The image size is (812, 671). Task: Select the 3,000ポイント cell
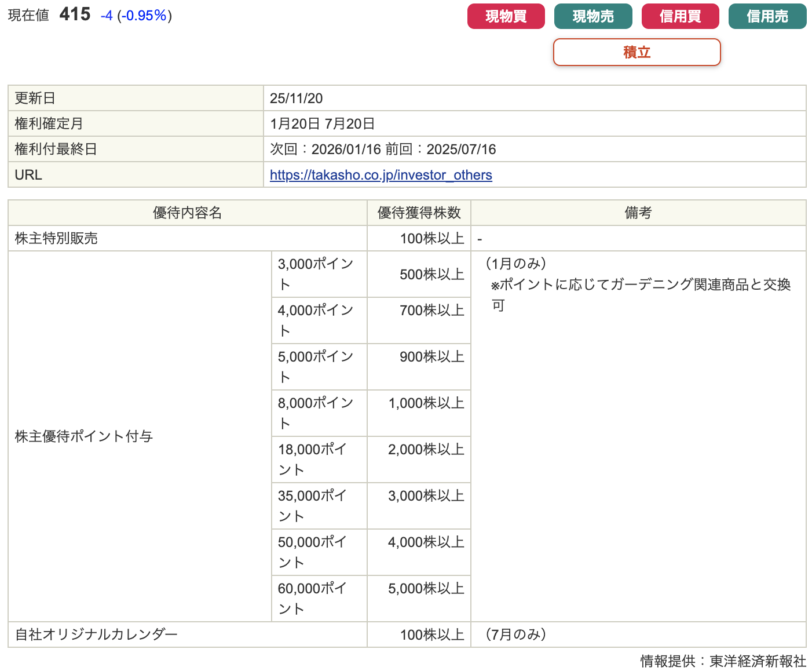point(316,274)
